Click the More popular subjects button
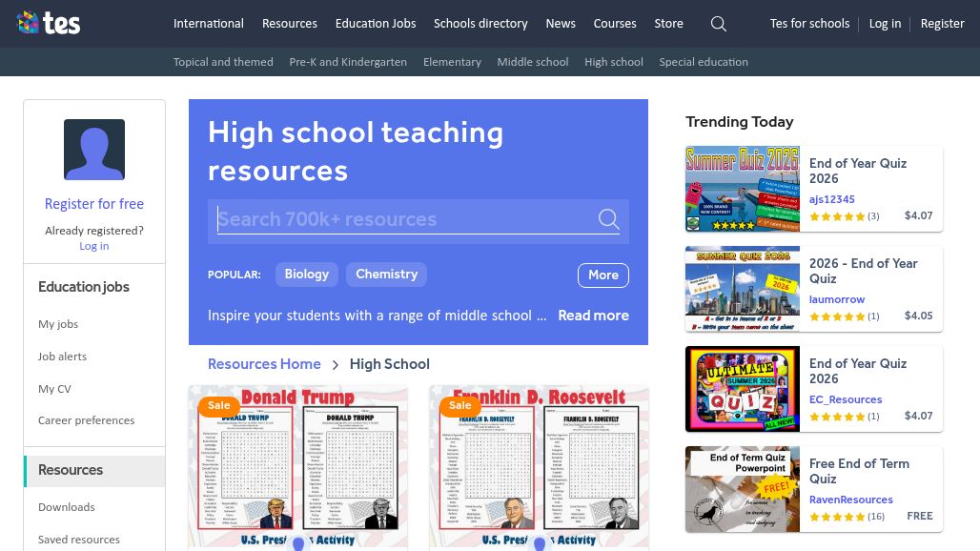The image size is (980, 551). coord(603,275)
